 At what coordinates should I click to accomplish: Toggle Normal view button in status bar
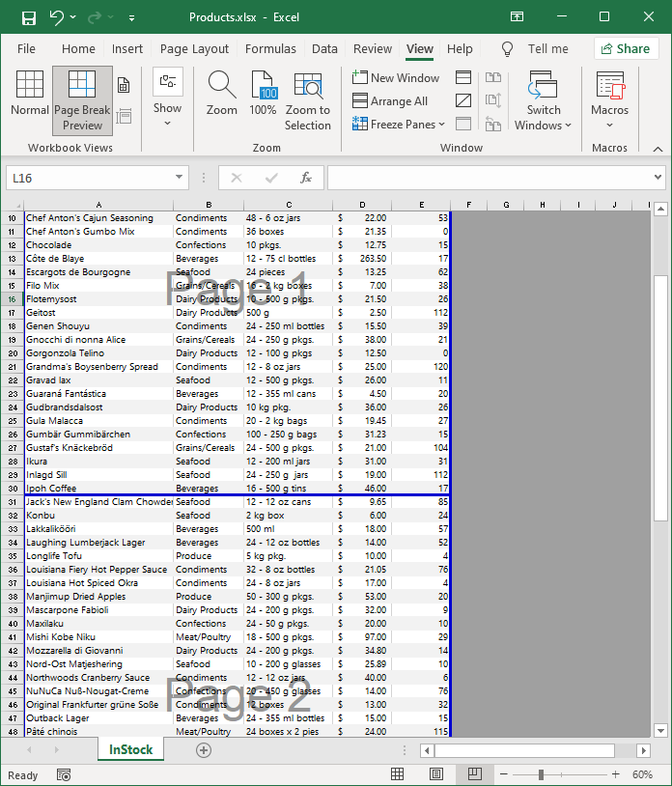tap(397, 774)
